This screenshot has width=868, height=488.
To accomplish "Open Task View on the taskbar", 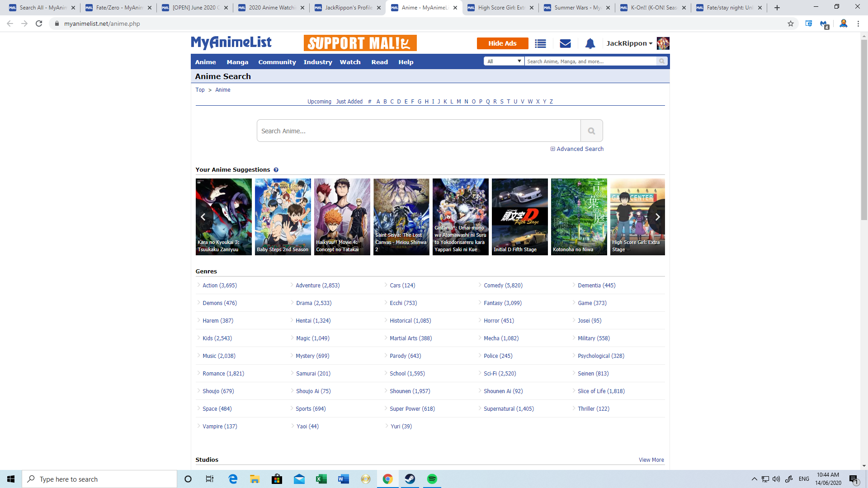I will pos(210,479).
